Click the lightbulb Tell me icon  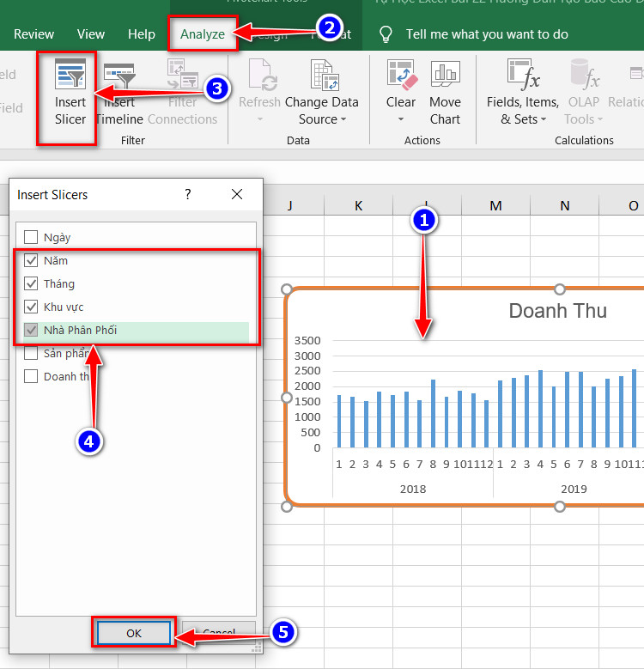[386, 34]
